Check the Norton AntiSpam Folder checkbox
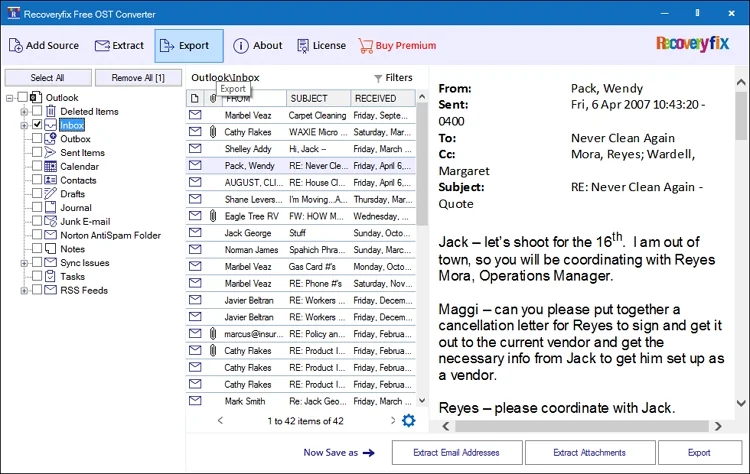The height and width of the screenshot is (474, 750). click(x=37, y=235)
